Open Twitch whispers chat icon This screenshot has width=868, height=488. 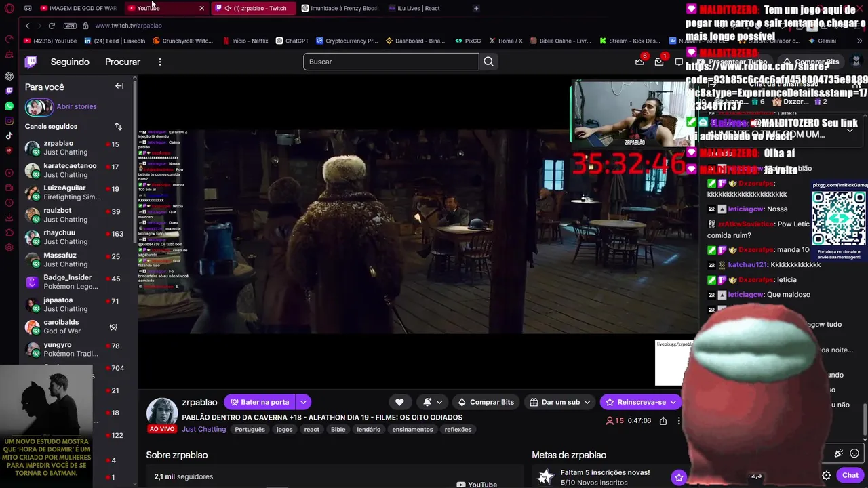(x=679, y=62)
